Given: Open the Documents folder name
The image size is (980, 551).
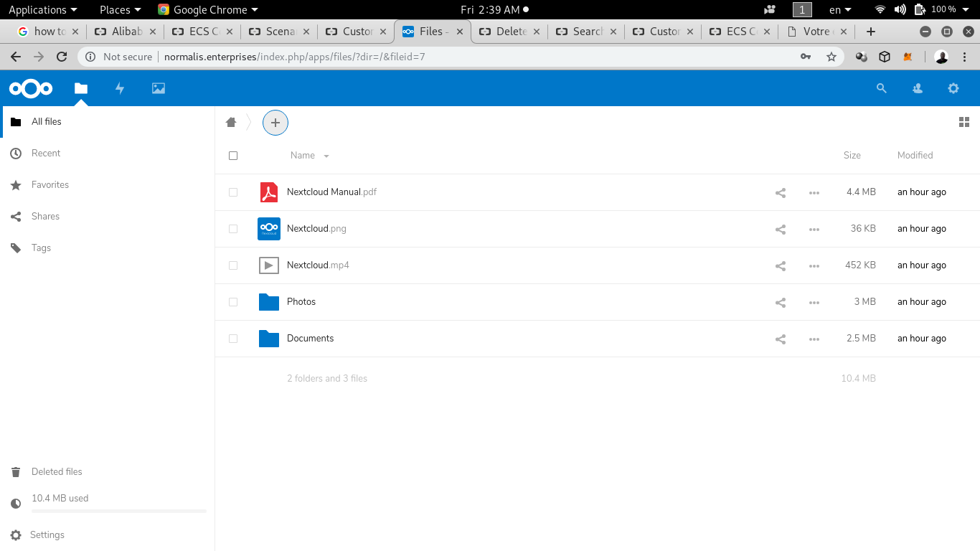Looking at the screenshot, I should [311, 339].
